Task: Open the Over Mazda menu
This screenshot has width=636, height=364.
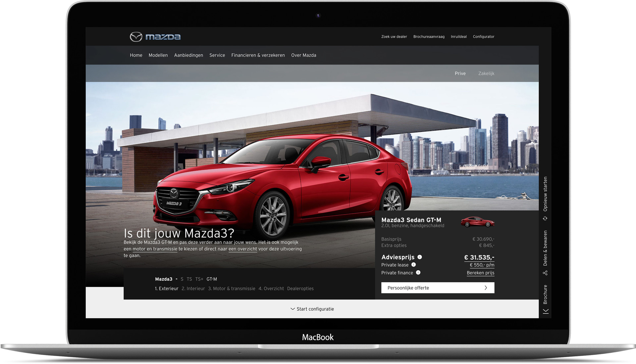Action: [303, 55]
